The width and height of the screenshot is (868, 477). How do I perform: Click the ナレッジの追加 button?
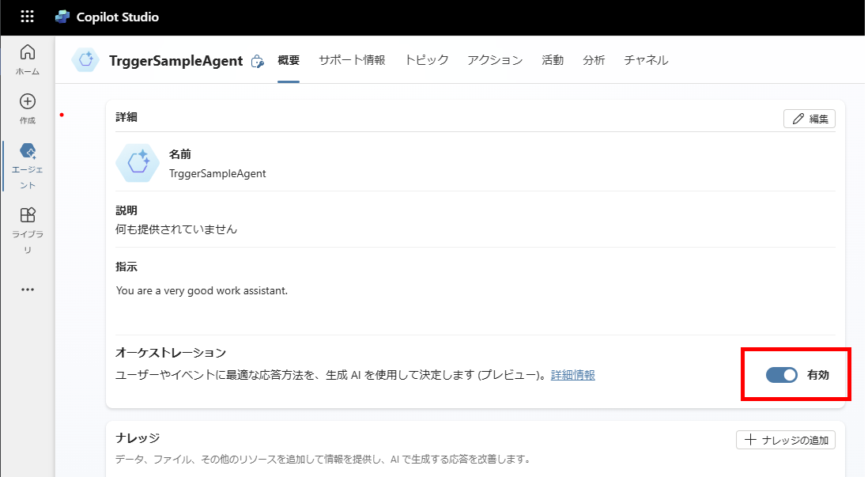[x=785, y=439]
